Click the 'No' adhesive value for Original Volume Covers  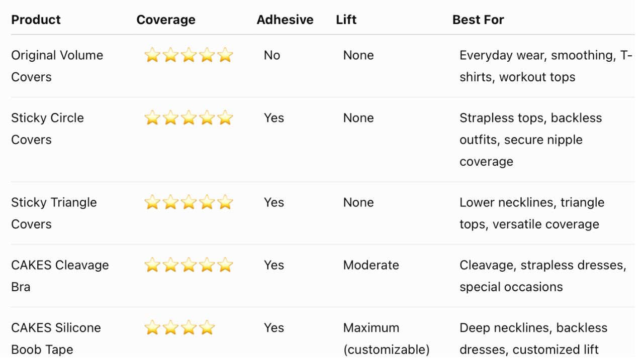(x=272, y=55)
